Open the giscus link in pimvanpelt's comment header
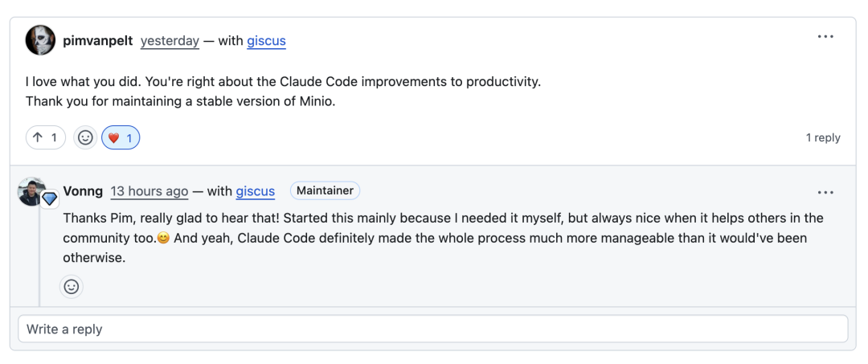This screenshot has width=868, height=364. [266, 41]
